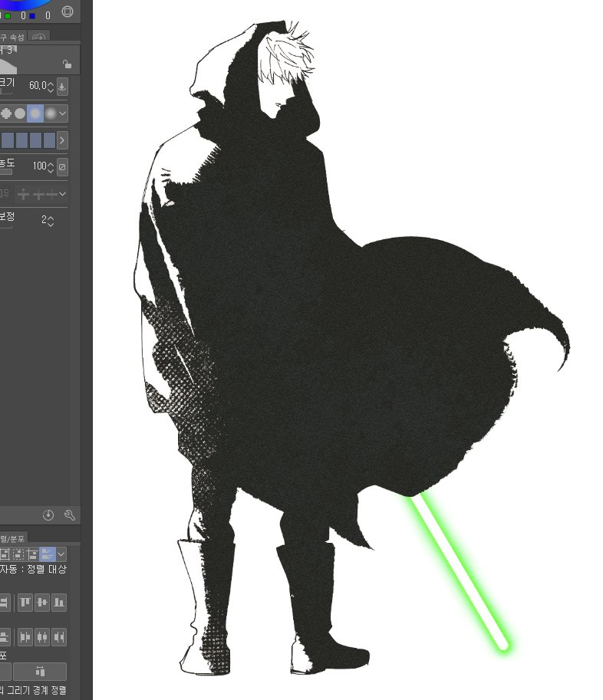Select the highlighted auto alignment reference icon

click(48, 554)
